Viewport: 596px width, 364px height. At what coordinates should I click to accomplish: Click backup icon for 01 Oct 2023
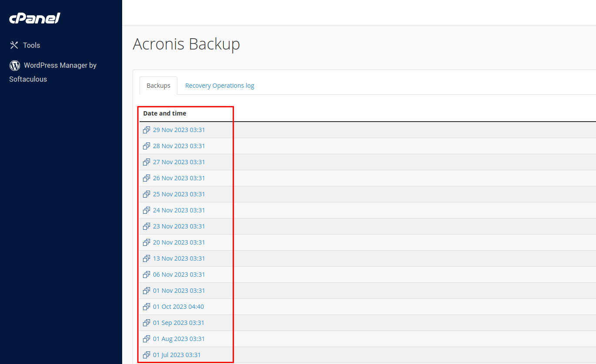[x=147, y=307]
